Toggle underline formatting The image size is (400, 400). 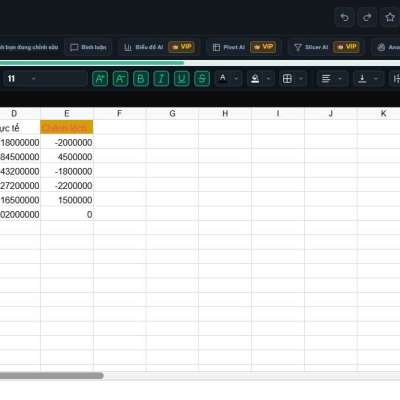[x=182, y=79]
